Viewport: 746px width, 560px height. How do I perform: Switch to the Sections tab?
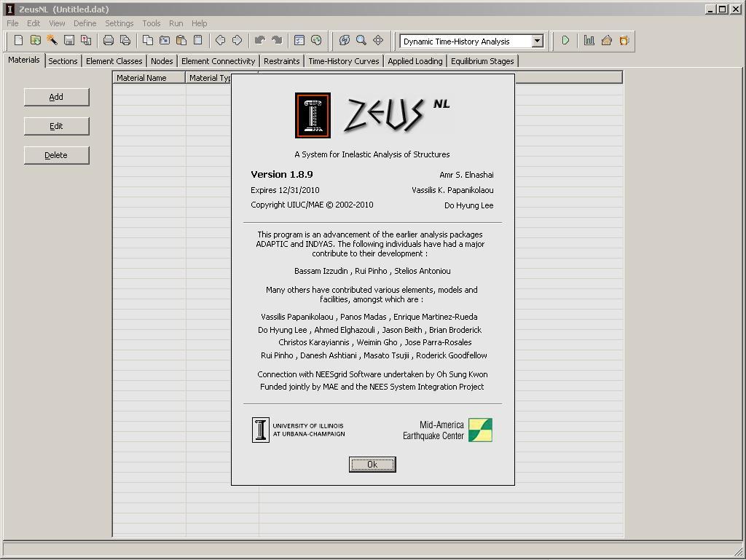point(63,61)
